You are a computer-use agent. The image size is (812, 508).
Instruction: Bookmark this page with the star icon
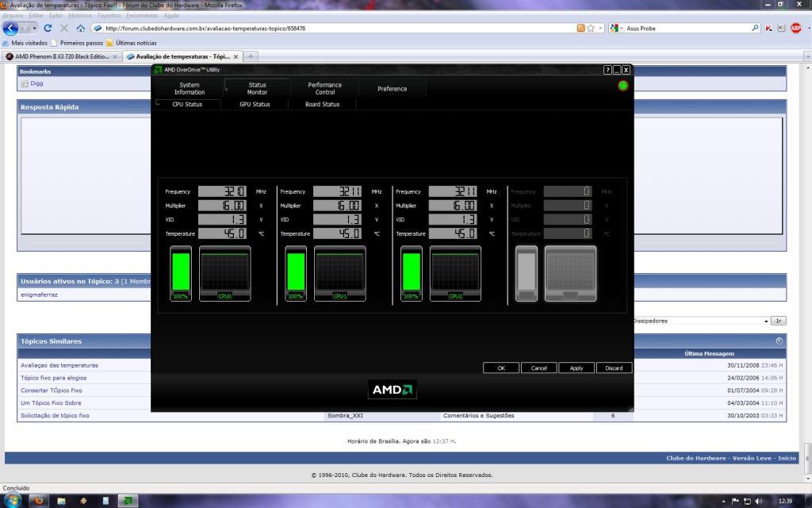point(590,28)
